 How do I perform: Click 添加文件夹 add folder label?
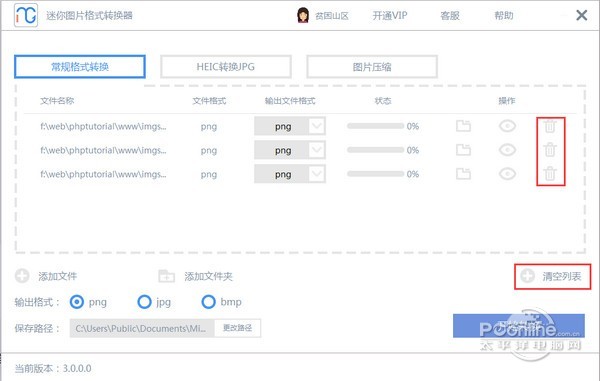coord(209,276)
